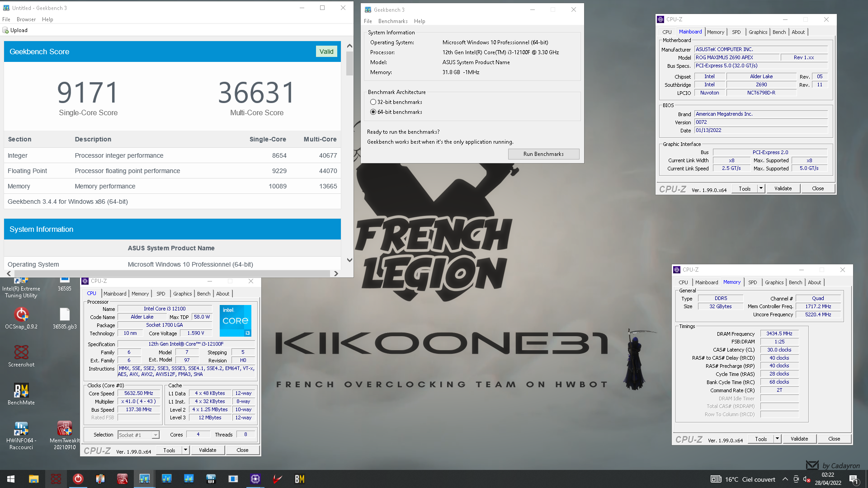Click the 9171 single-core score
The image size is (868, 488).
88,93
